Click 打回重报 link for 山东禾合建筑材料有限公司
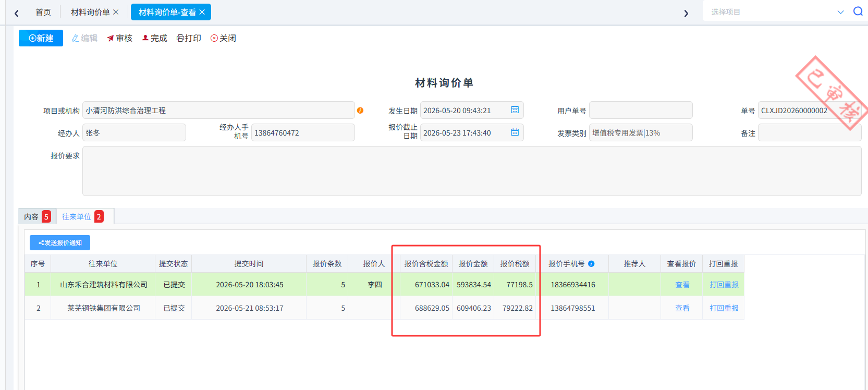 [x=724, y=285]
